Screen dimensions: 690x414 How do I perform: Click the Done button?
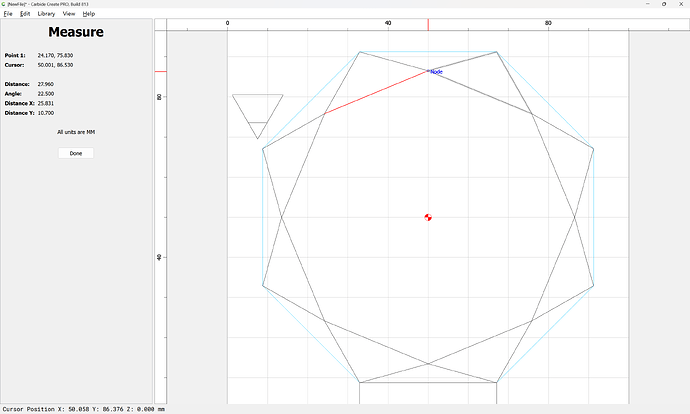point(76,153)
